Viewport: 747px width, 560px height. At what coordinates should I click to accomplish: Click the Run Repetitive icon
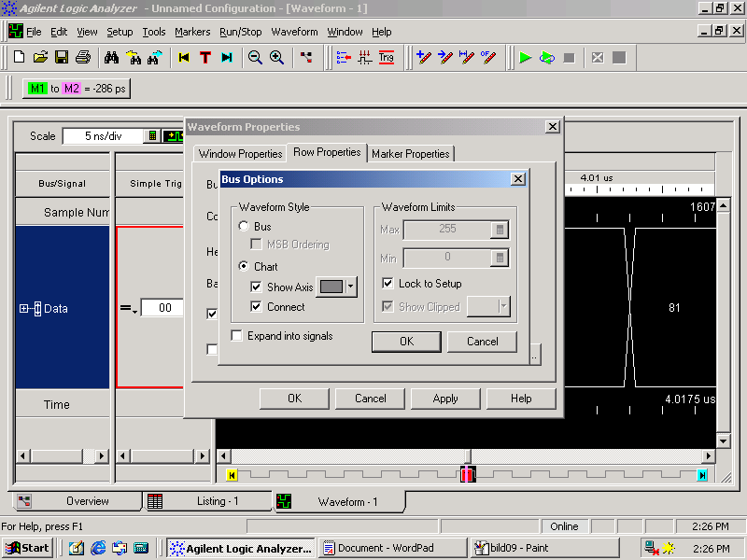[547, 58]
